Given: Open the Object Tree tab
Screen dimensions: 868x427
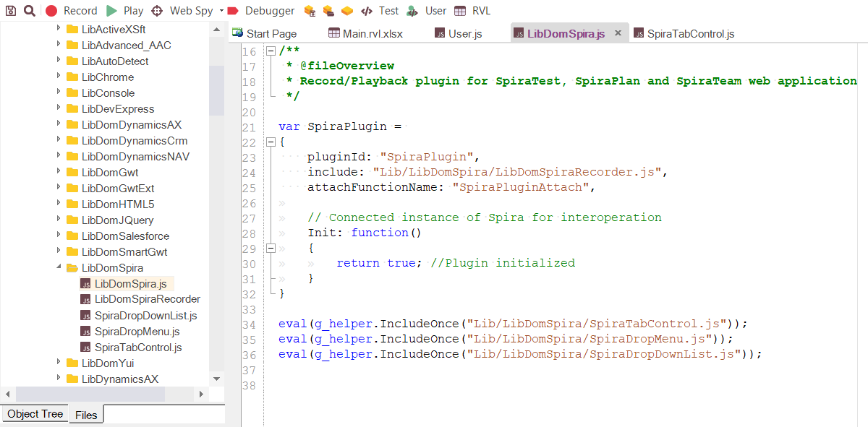Looking at the screenshot, I should pyautogui.click(x=34, y=413).
